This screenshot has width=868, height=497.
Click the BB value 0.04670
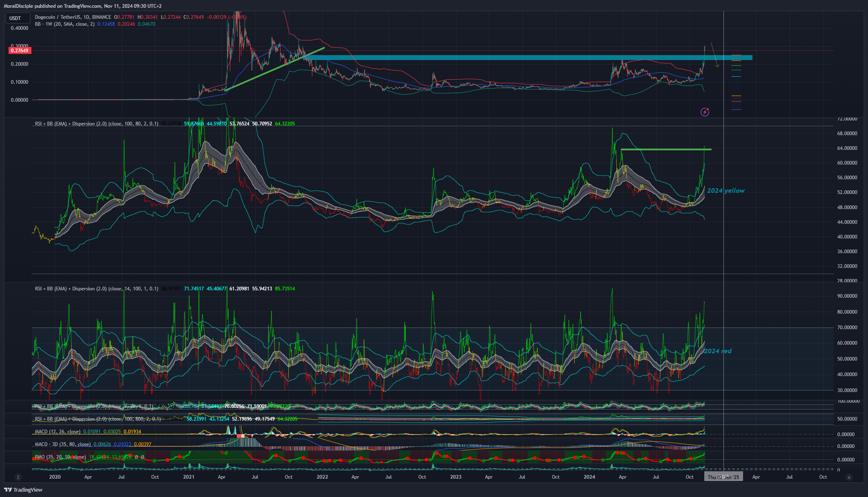pos(146,24)
